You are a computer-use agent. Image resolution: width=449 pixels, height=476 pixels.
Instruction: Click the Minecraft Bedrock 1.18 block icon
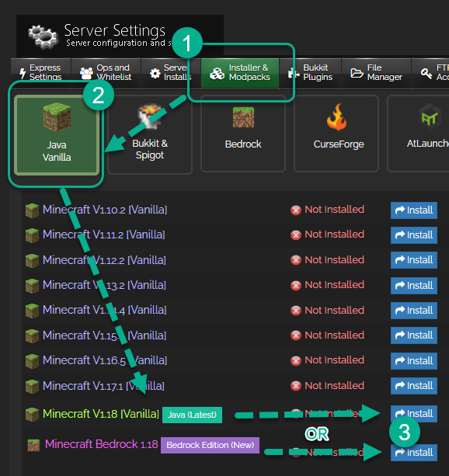33,445
